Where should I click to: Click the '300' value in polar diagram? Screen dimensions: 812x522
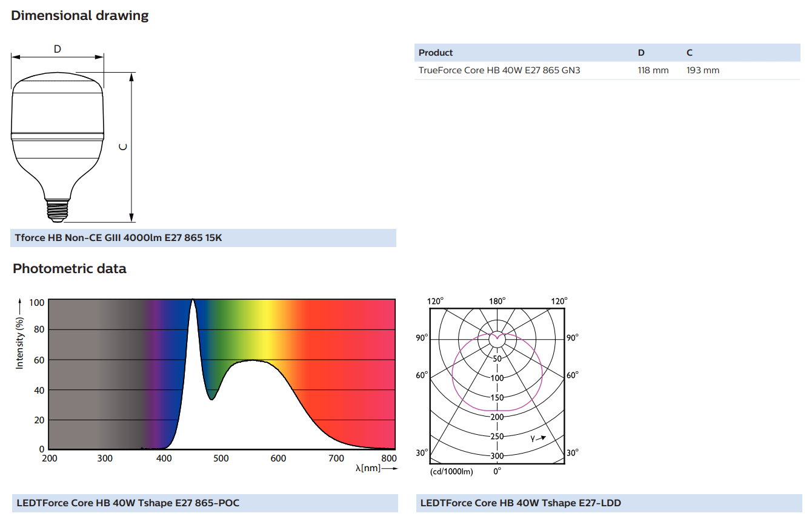[497, 456]
